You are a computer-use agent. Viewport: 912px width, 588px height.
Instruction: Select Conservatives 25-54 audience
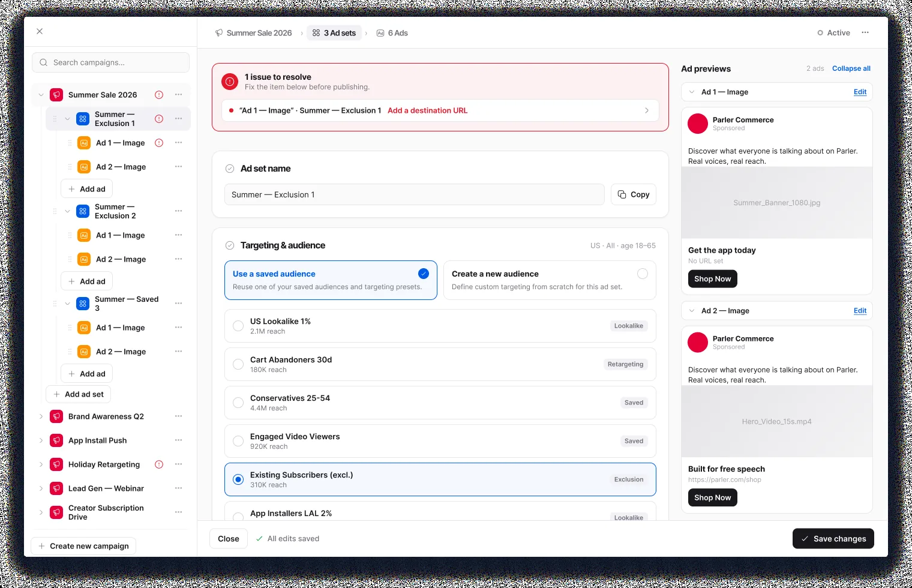[440, 403]
